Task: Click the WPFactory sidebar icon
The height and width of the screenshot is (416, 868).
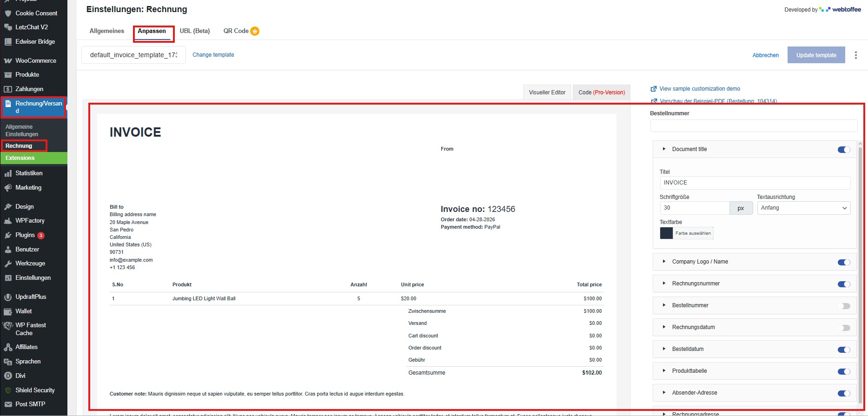Action: point(8,220)
